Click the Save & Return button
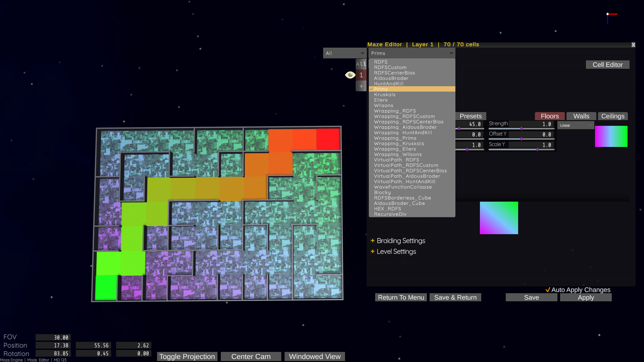 [x=455, y=297]
